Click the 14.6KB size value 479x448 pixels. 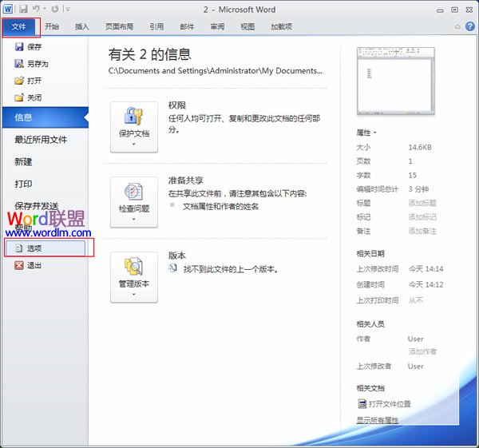point(420,147)
